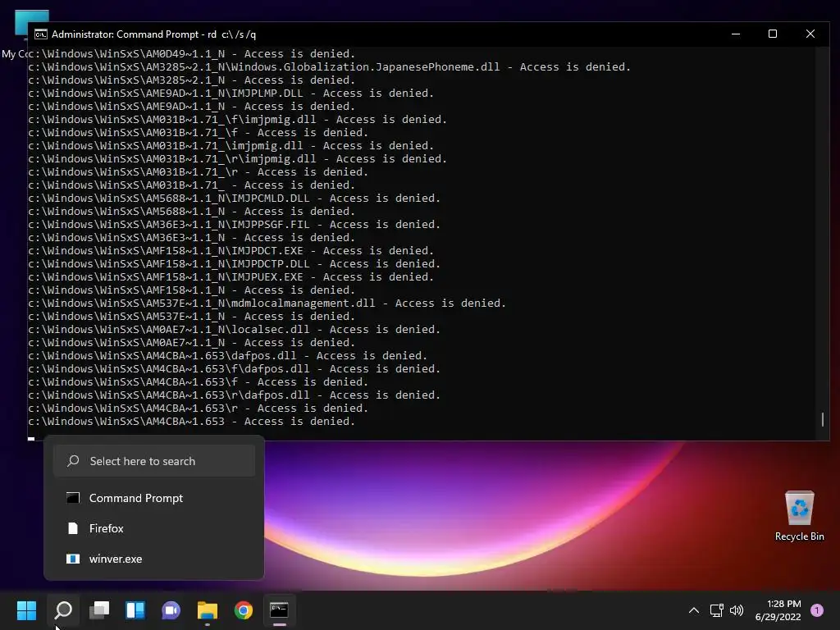
Task: Click the Command Prompt title bar icon
Action: pos(41,34)
